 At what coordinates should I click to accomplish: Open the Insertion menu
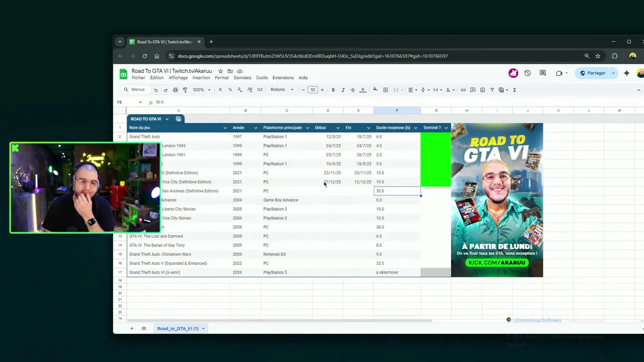pos(201,78)
